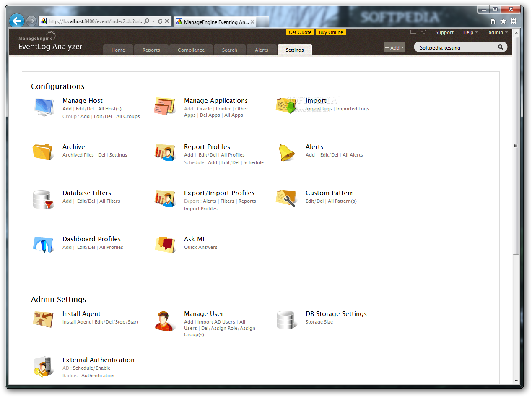The image size is (532, 397).
Task: Click Settings link under Archive
Action: (x=118, y=155)
